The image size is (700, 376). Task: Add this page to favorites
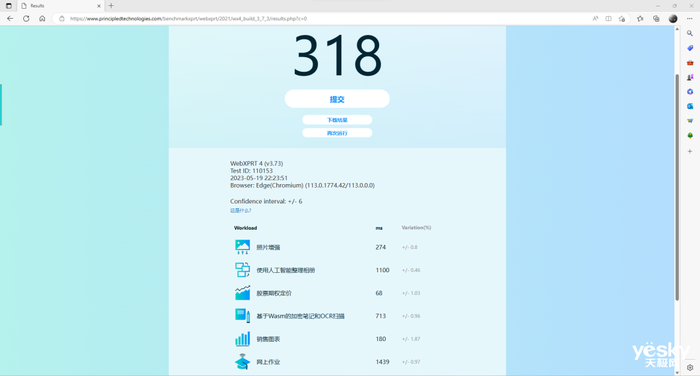[622, 19]
